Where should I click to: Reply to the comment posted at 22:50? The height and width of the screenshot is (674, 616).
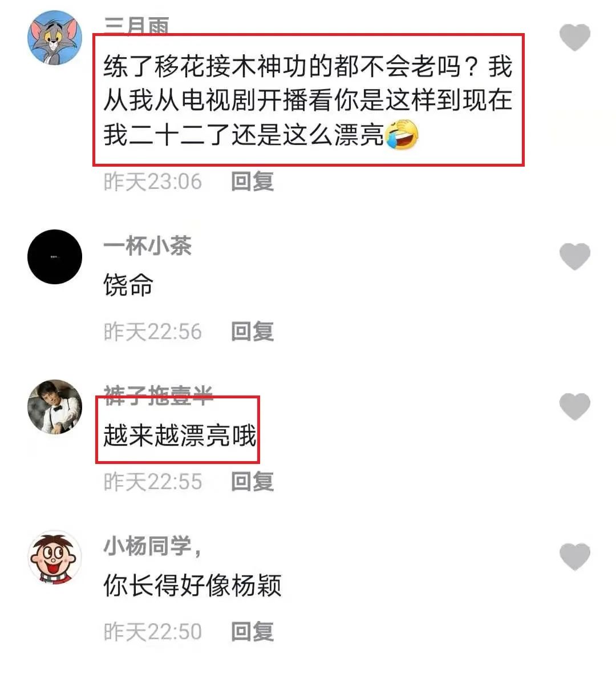coord(252,631)
